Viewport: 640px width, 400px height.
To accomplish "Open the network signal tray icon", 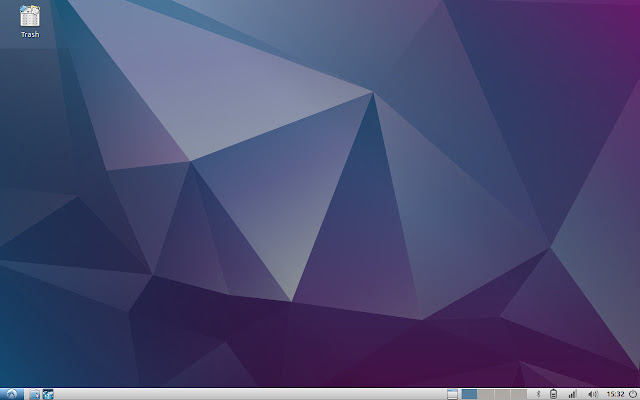I will click(x=573, y=394).
